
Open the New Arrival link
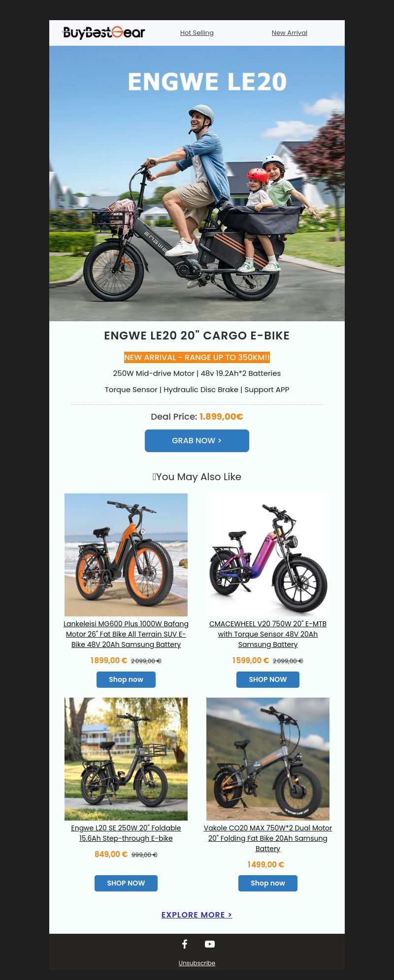point(290,33)
